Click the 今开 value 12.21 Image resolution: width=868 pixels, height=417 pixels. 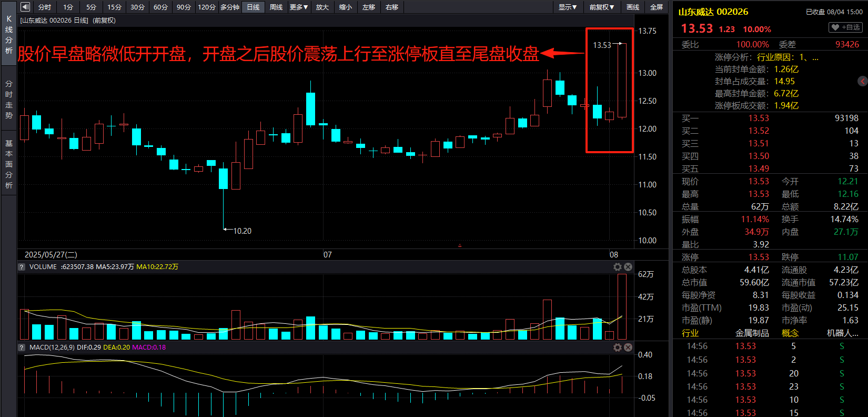pyautogui.click(x=848, y=182)
